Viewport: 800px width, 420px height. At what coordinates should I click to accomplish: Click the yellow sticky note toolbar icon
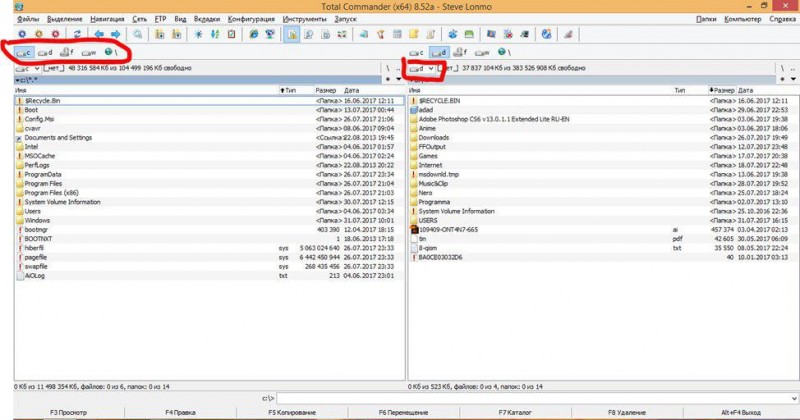click(414, 34)
